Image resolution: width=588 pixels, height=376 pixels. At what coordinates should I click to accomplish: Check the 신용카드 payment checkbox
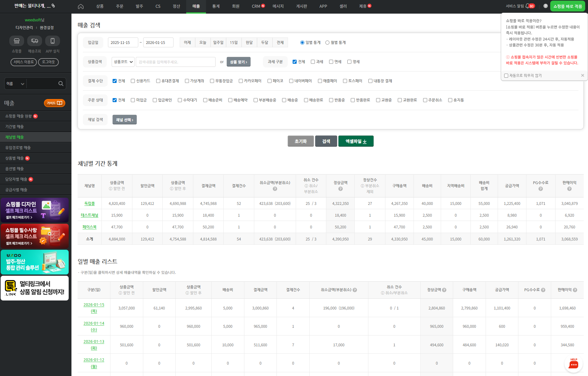point(133,81)
